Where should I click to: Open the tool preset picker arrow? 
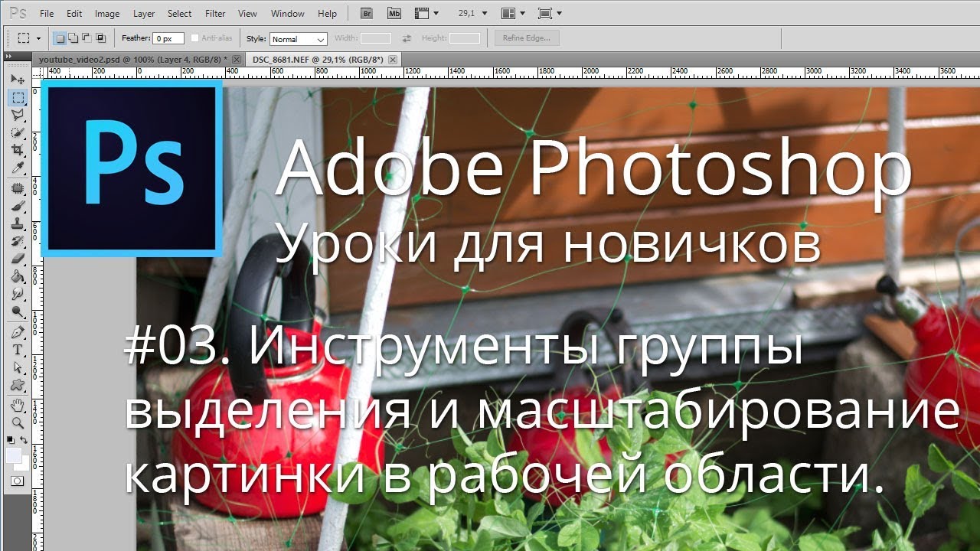pos(38,38)
